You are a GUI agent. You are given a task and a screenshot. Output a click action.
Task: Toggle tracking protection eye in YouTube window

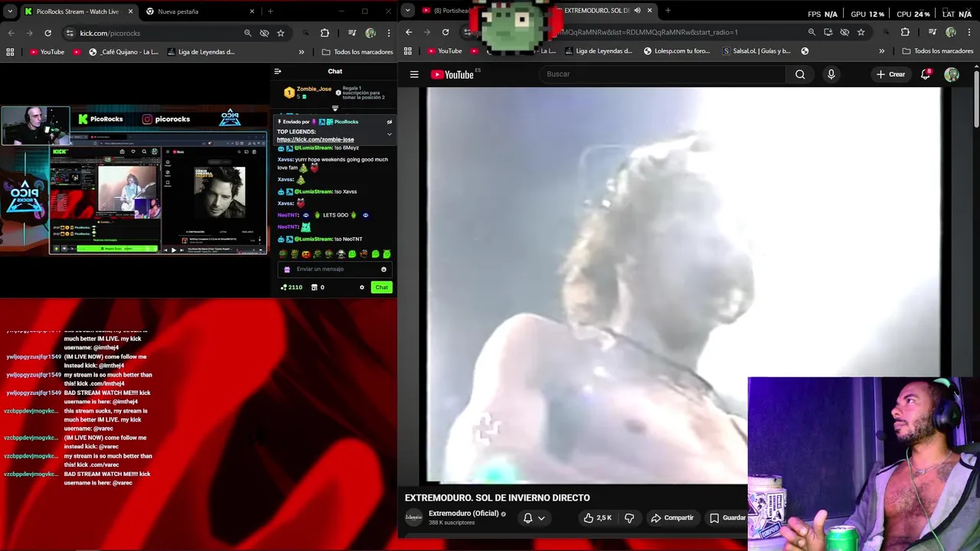pos(844,32)
